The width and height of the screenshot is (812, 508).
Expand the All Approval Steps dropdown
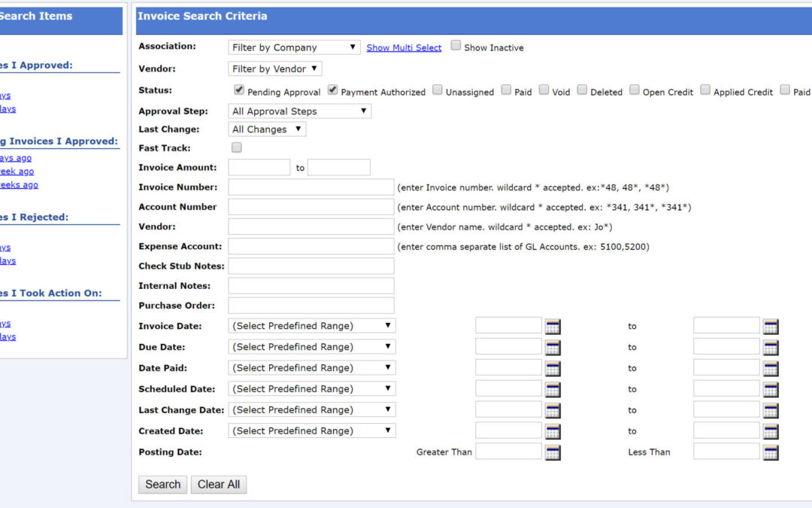[x=299, y=111]
